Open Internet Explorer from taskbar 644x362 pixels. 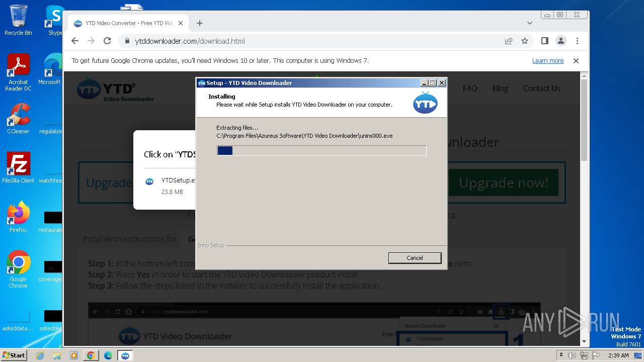(40, 355)
